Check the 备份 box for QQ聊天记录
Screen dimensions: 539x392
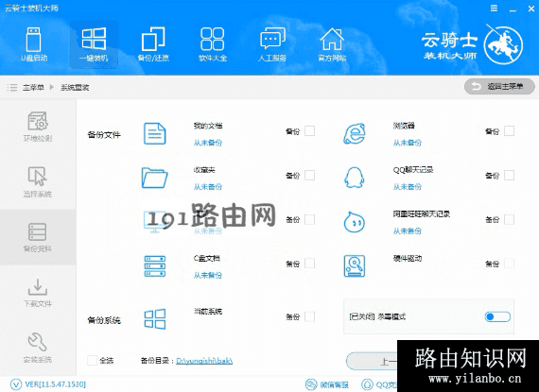coord(509,176)
